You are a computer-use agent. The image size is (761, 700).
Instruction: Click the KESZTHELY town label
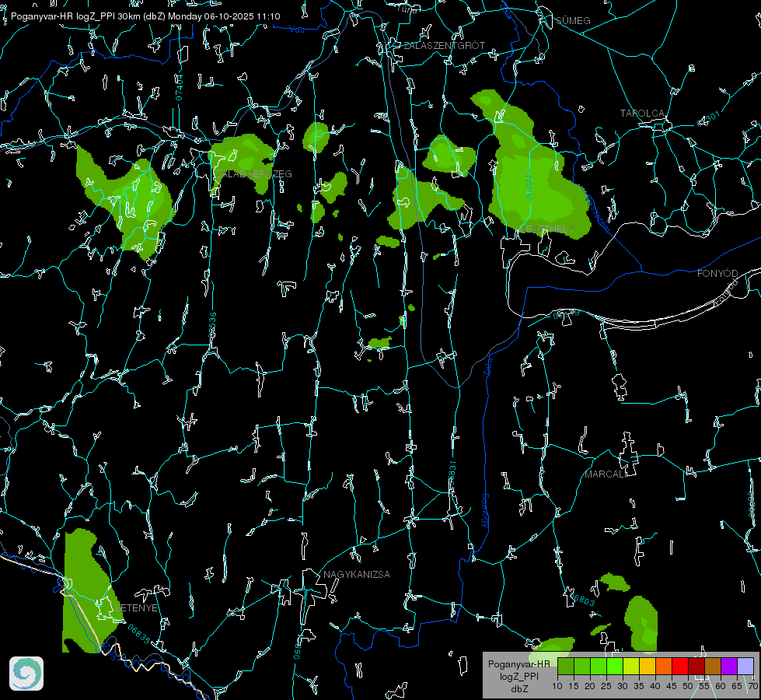click(546, 229)
